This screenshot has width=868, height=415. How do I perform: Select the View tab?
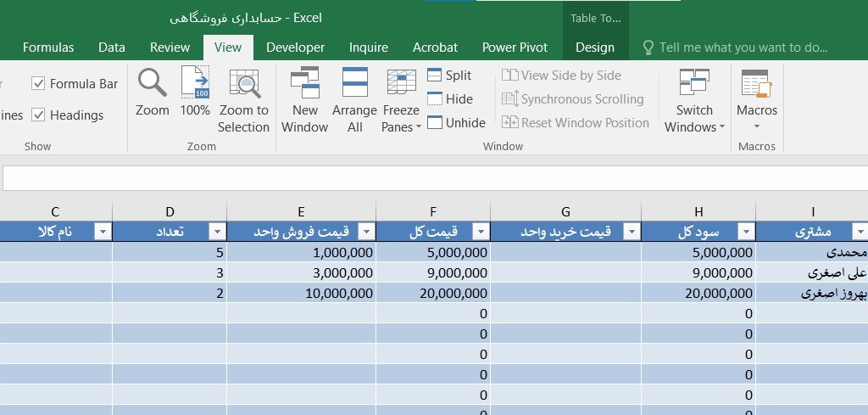(228, 48)
